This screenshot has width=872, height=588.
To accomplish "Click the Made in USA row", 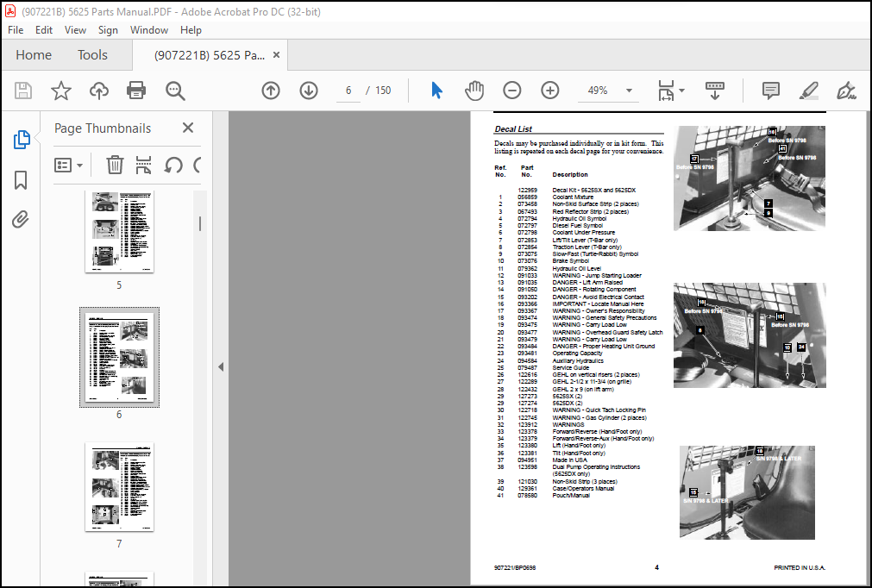I will pos(543,460).
